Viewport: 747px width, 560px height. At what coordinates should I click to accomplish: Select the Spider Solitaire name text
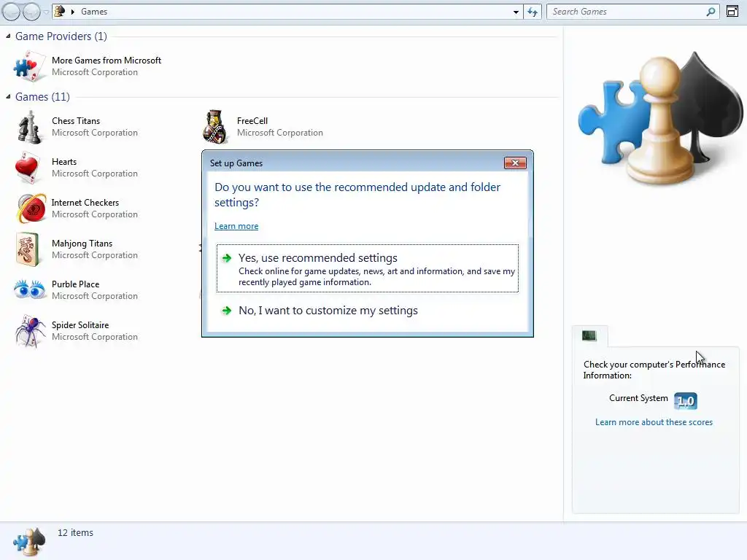point(80,325)
